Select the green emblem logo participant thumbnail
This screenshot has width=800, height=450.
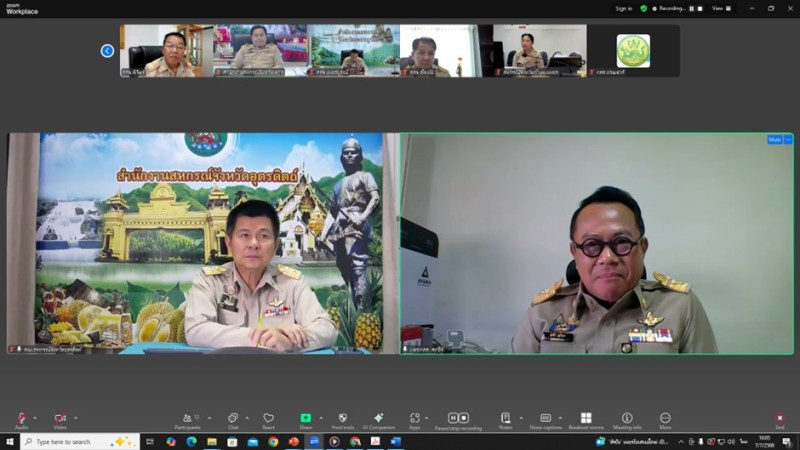tap(633, 51)
